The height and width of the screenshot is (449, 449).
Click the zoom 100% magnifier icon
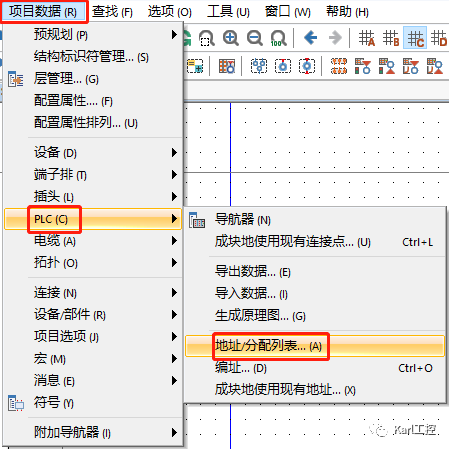tap(278, 38)
